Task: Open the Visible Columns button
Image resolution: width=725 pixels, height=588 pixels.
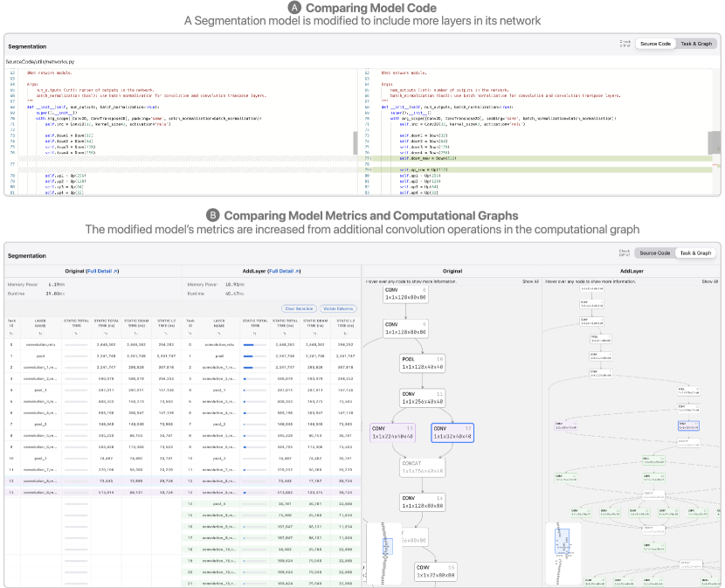Action: click(x=338, y=308)
